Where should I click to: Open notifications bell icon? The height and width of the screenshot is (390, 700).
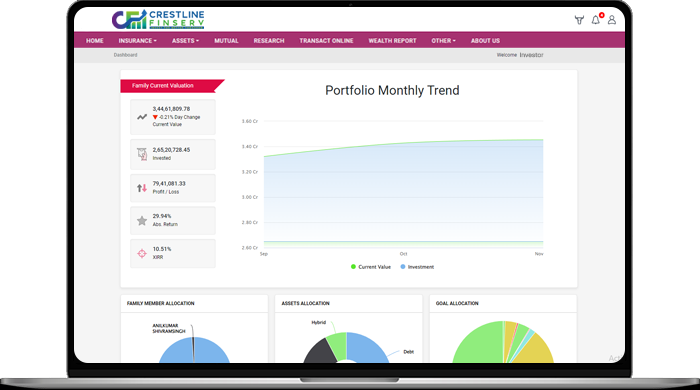(x=596, y=20)
